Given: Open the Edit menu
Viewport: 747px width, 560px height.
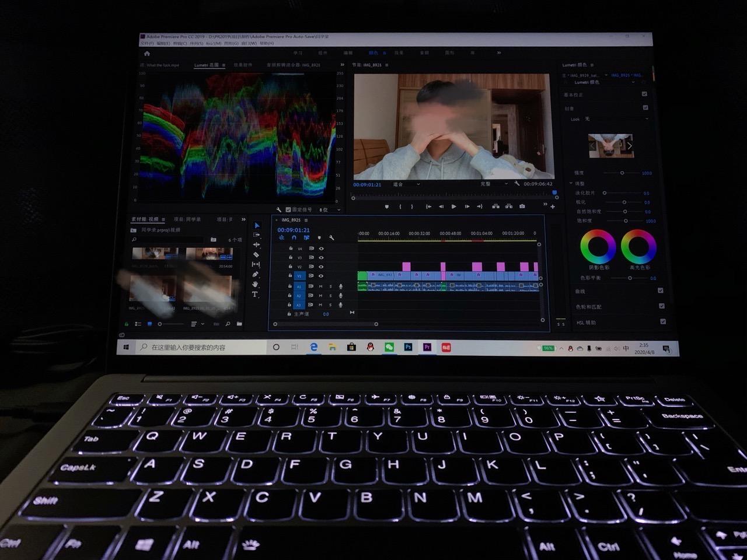Looking at the screenshot, I should (x=163, y=43).
